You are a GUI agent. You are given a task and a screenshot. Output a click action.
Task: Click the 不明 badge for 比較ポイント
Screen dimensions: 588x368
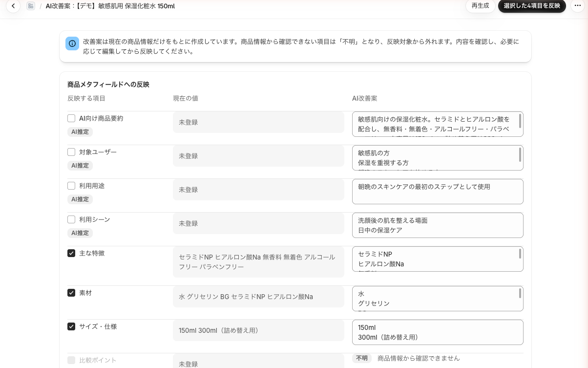click(362, 358)
